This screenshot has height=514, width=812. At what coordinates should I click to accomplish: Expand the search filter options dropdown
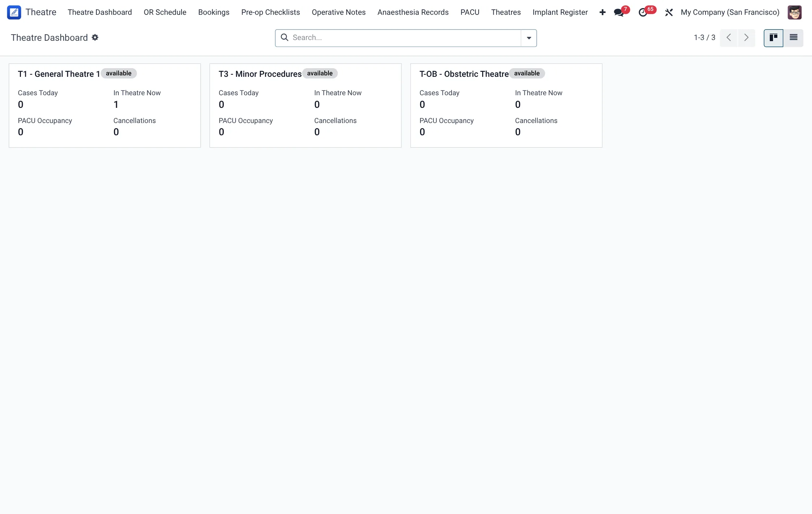(529, 38)
